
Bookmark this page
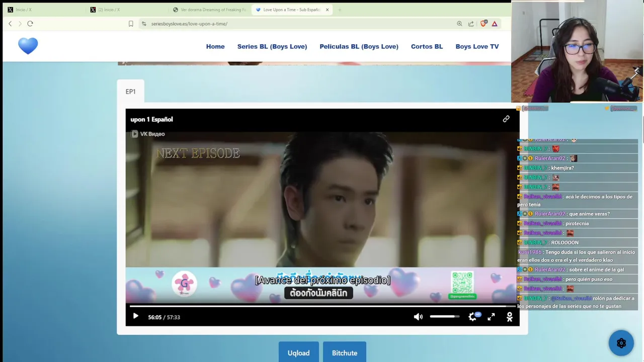pyautogui.click(x=131, y=24)
